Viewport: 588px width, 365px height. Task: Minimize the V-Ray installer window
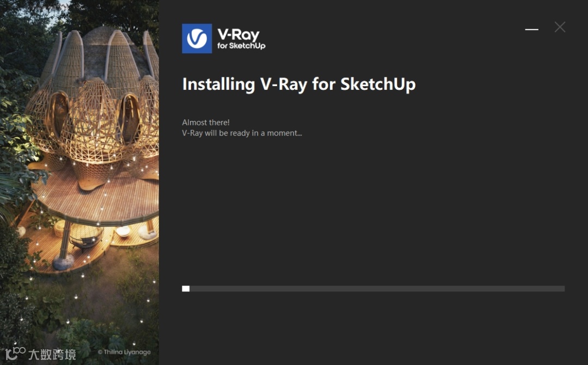click(531, 29)
